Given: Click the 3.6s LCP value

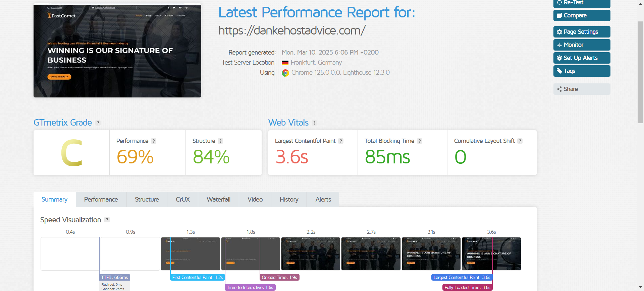Looking at the screenshot, I should (x=292, y=157).
